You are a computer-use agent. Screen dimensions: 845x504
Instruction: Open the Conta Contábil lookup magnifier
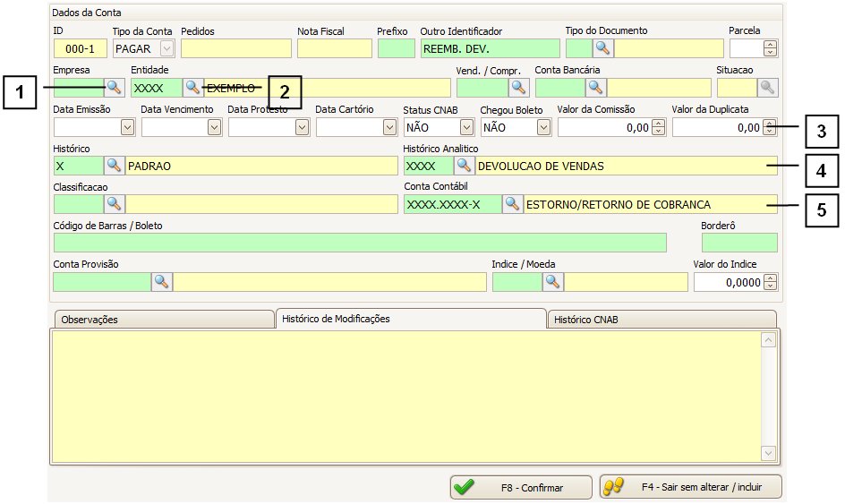[512, 204]
